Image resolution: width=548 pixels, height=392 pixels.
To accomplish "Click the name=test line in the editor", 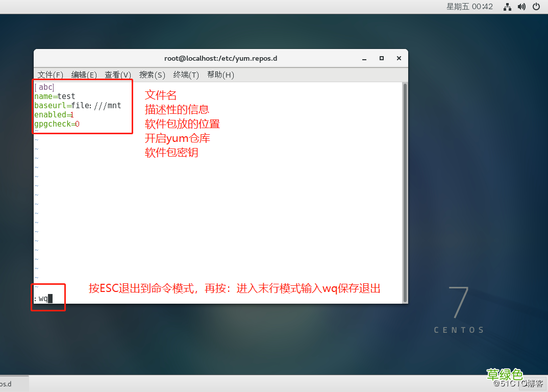I will (x=54, y=96).
